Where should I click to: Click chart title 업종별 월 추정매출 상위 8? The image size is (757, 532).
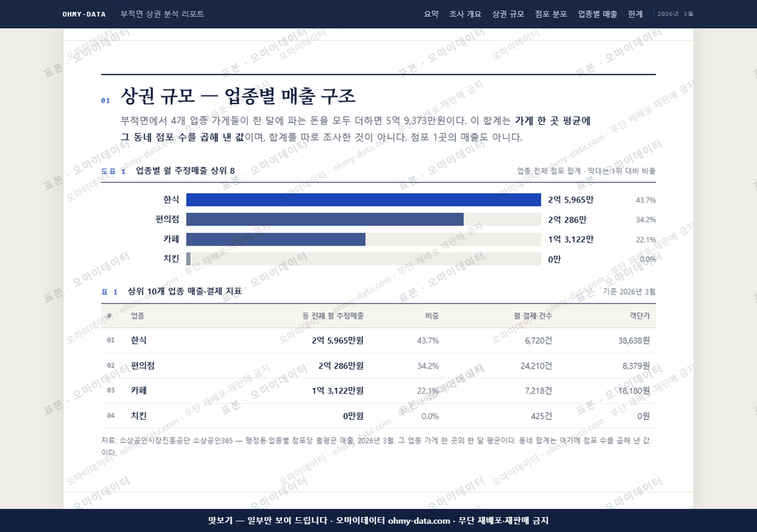point(185,171)
